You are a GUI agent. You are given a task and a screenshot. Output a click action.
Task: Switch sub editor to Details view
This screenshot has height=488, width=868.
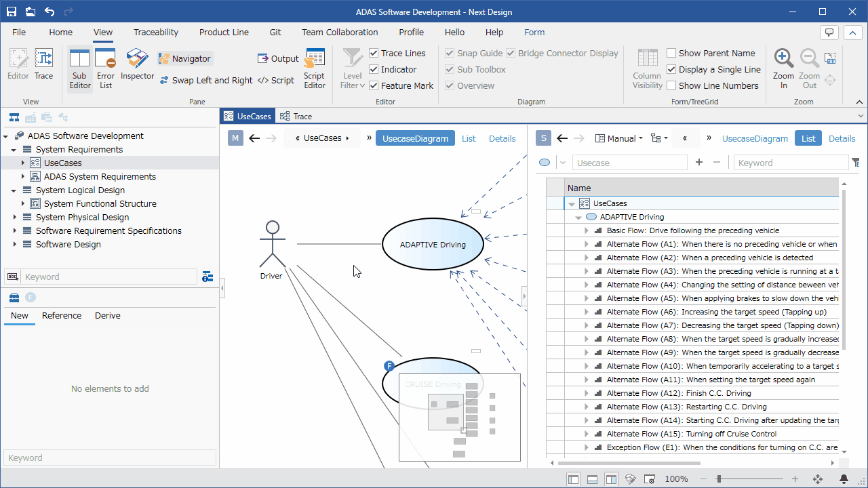click(x=842, y=138)
